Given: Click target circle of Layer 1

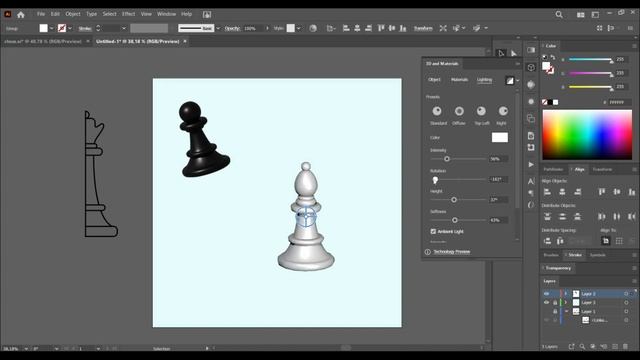Looking at the screenshot, I should [626, 311].
